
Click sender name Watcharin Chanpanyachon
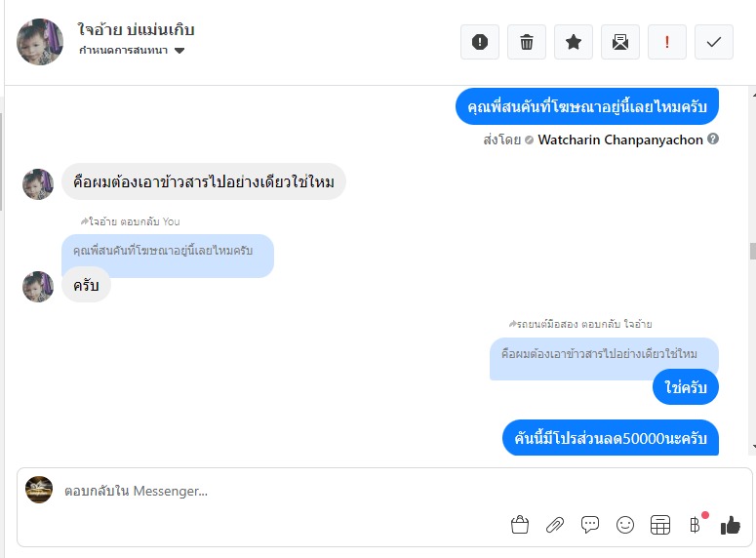pyautogui.click(x=620, y=139)
